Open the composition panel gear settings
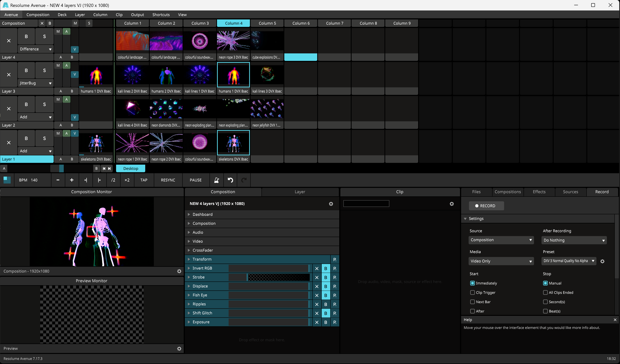 pyautogui.click(x=331, y=204)
